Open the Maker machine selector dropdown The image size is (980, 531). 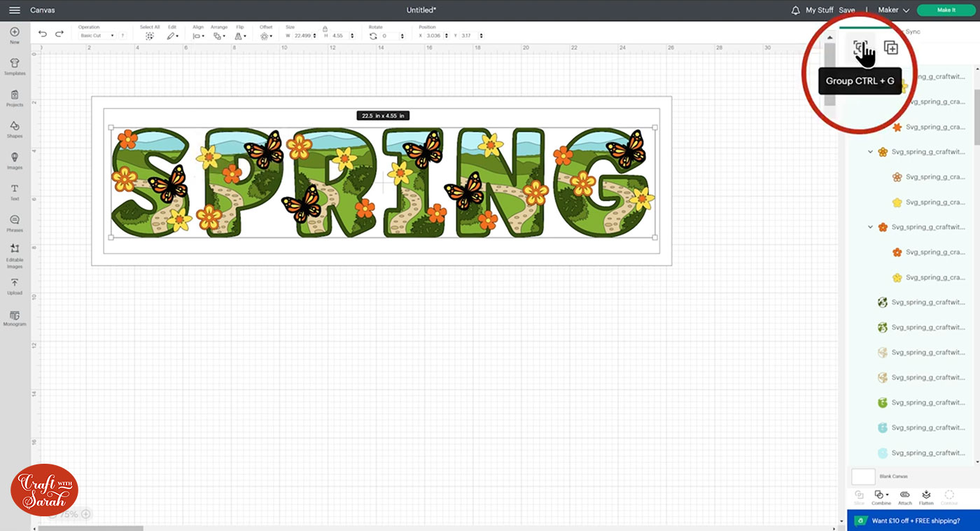(x=894, y=11)
